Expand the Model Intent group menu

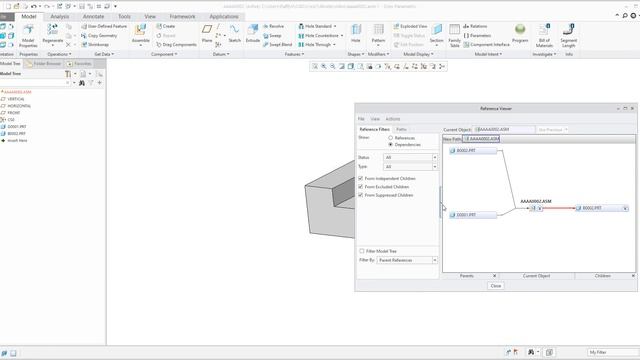tap(488, 54)
